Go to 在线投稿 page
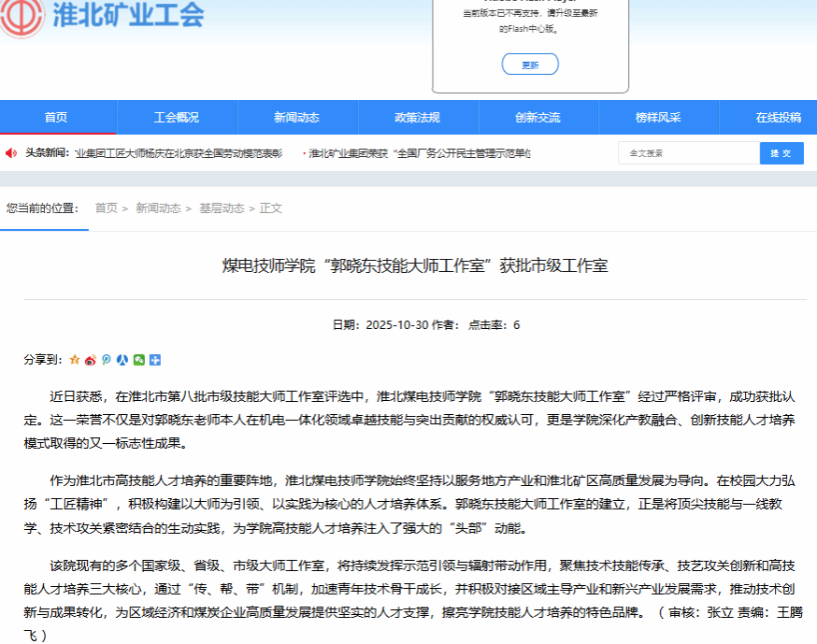 (778, 118)
